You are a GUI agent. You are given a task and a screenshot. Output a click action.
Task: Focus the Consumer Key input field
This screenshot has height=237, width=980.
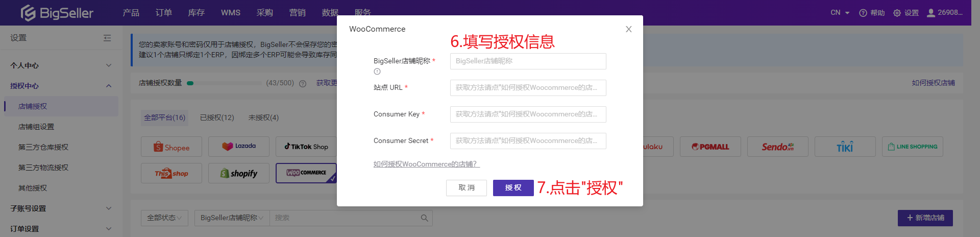528,114
